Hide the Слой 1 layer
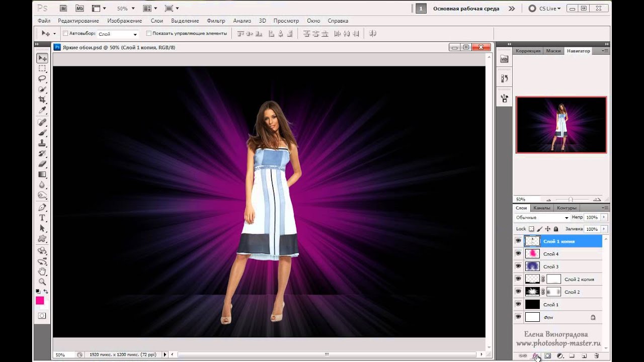This screenshot has width=644, height=362. coord(518,304)
